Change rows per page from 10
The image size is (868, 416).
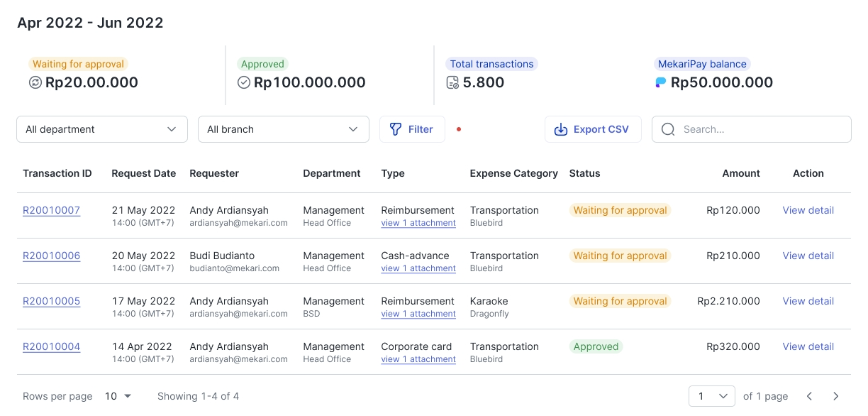coord(118,396)
